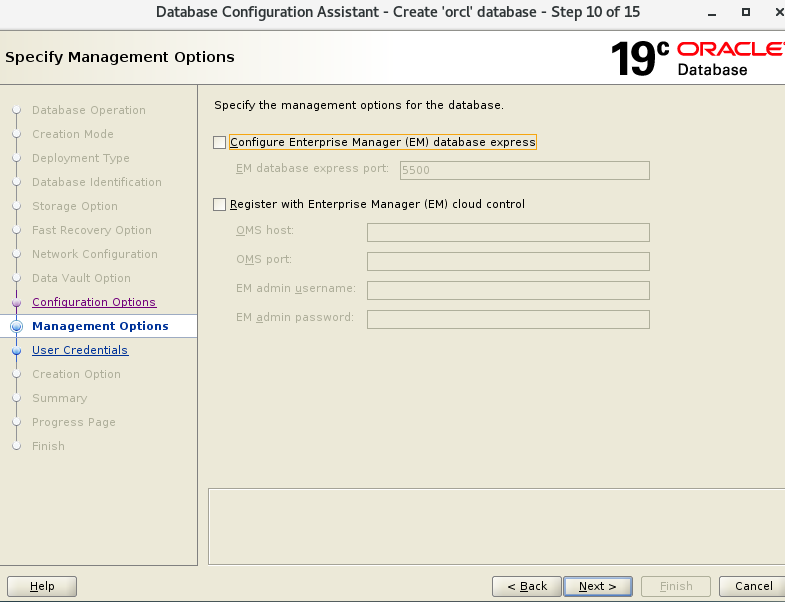Click the Database Identification step label
The image size is (785, 602).
pos(97,182)
